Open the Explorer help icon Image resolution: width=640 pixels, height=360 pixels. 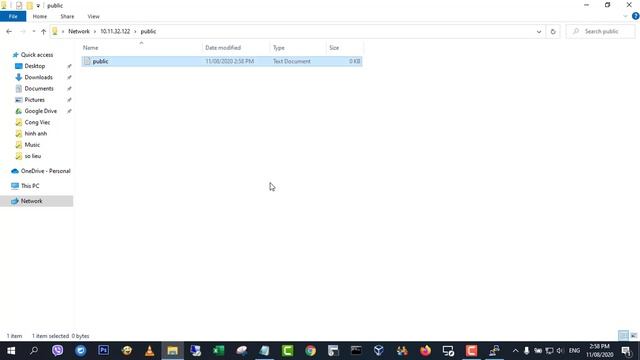point(635,16)
